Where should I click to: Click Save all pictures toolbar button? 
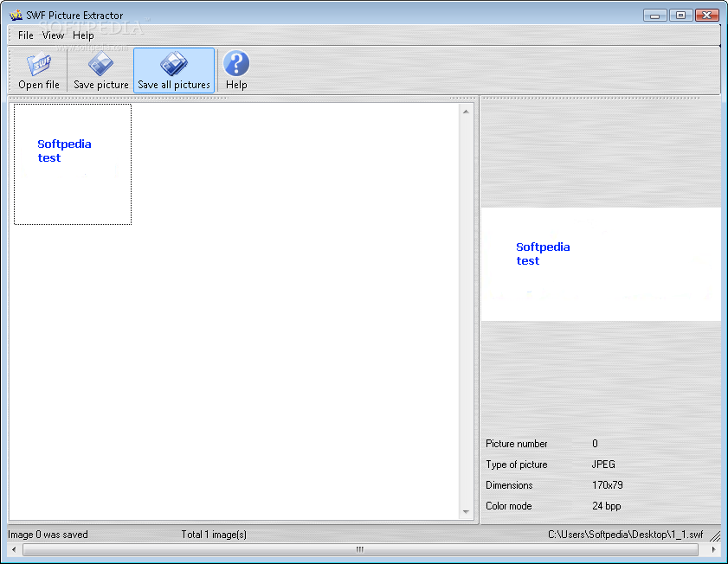tap(174, 71)
